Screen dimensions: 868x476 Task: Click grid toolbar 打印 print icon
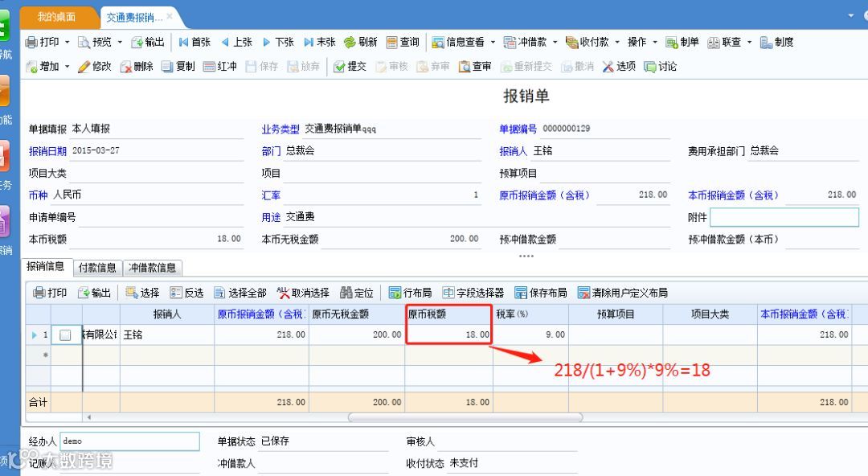[39, 293]
